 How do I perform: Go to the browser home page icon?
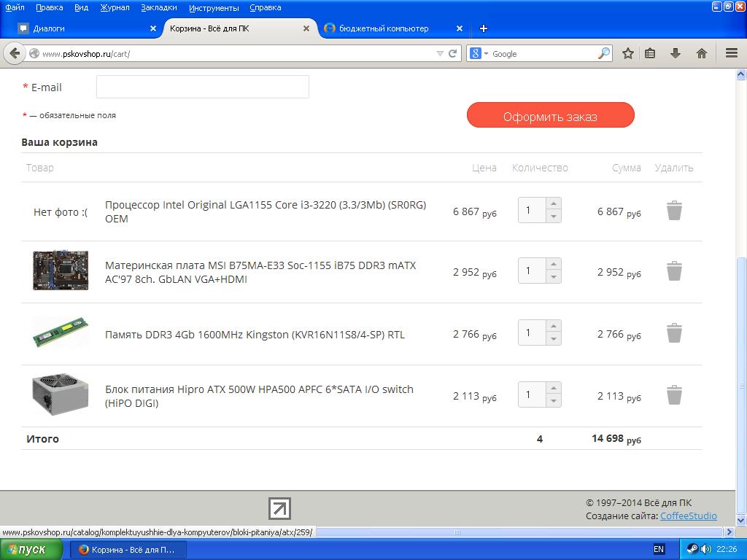(701, 53)
